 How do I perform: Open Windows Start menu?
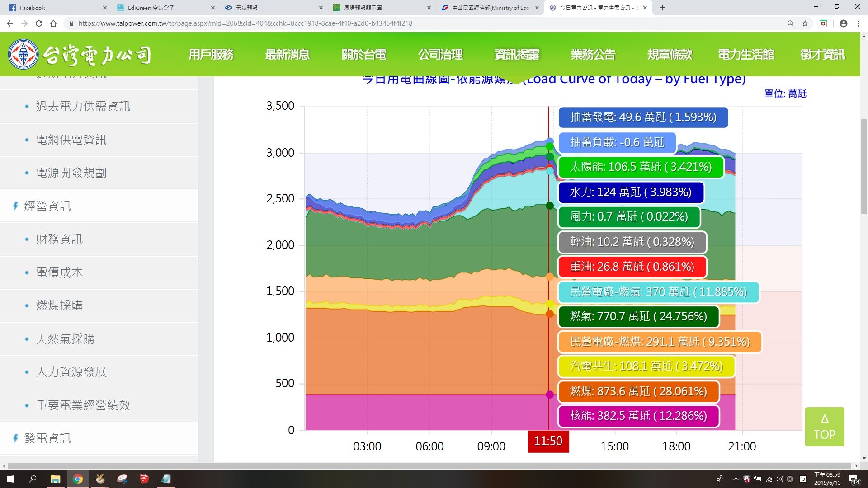pos(11,479)
